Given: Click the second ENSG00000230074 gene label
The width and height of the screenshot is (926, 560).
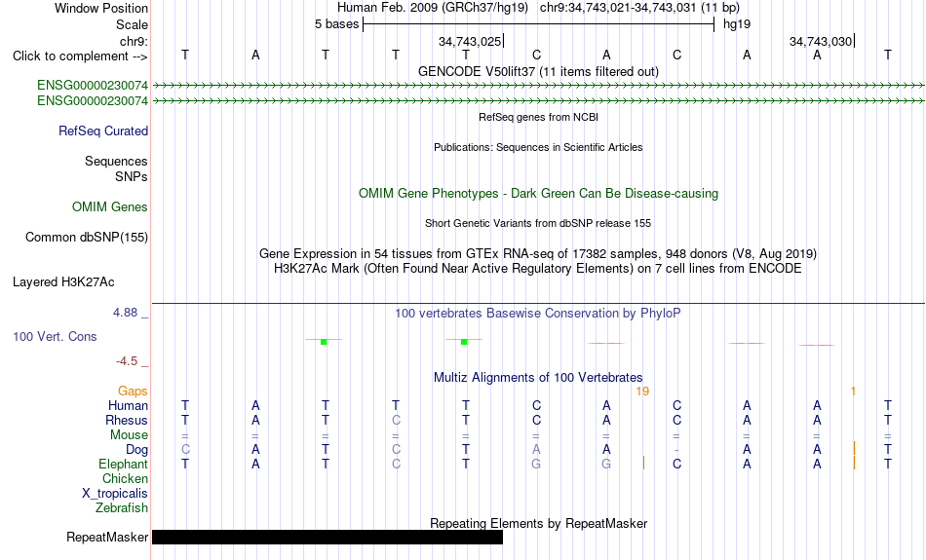Looking at the screenshot, I should pos(93,101).
